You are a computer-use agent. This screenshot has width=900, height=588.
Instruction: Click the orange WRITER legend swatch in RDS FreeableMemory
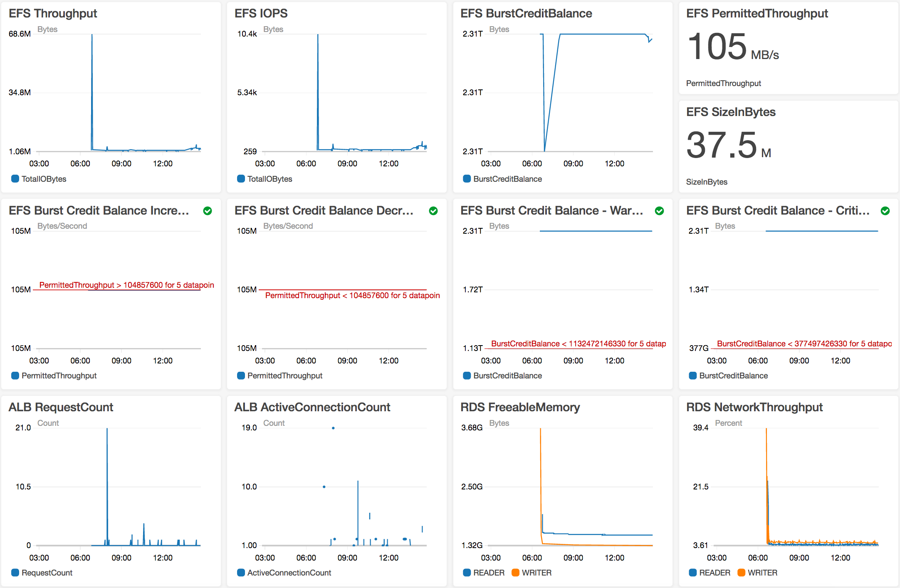[515, 573]
